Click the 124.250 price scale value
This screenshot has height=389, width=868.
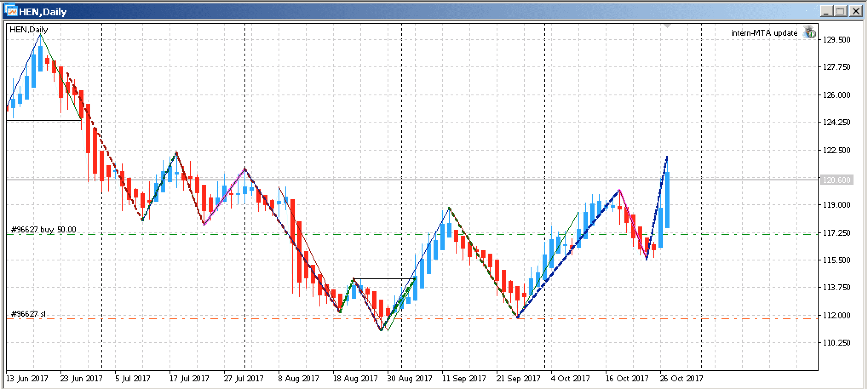tap(836, 123)
